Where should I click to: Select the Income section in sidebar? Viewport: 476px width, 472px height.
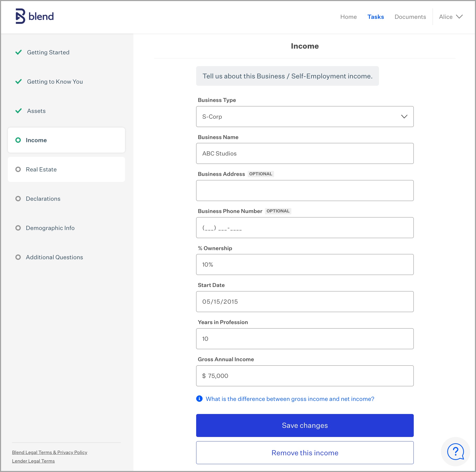pyautogui.click(x=66, y=140)
